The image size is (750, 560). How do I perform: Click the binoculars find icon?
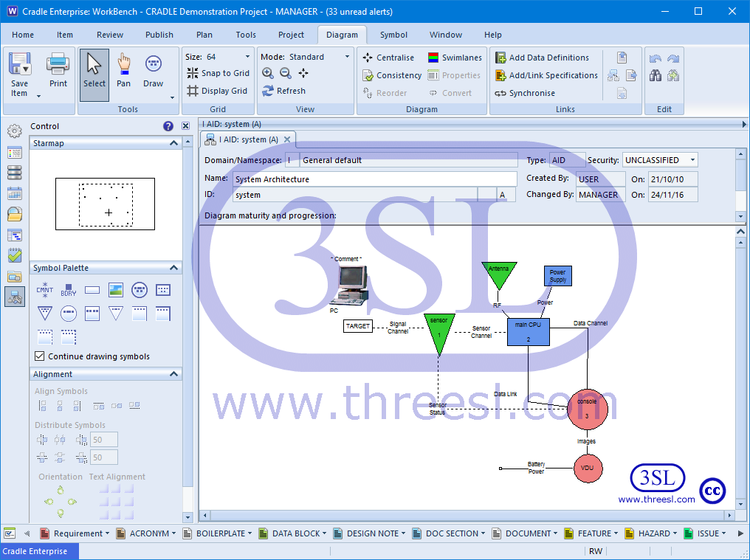(656, 75)
